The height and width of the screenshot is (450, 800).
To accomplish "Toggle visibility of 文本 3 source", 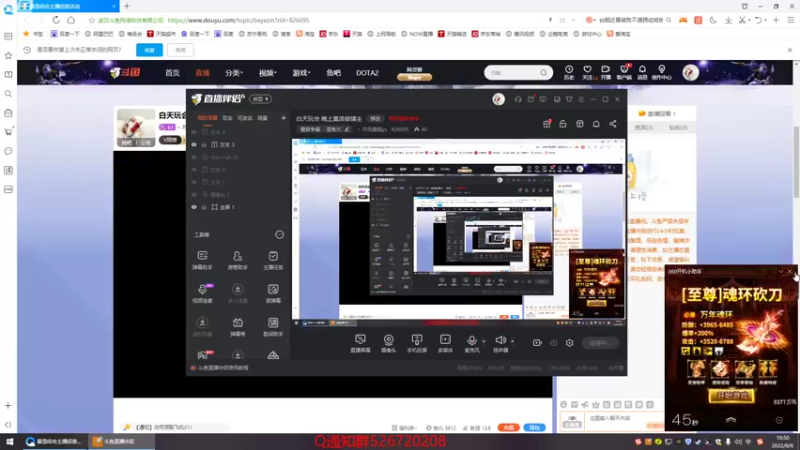I will pos(194,145).
